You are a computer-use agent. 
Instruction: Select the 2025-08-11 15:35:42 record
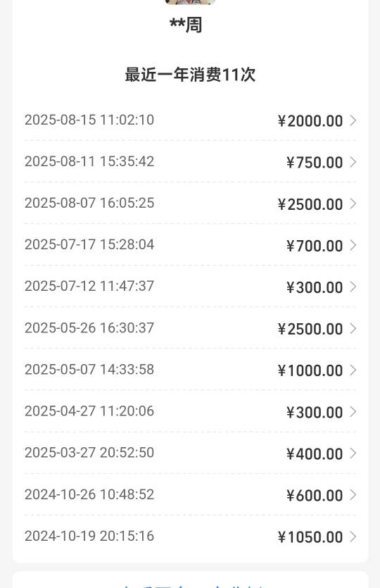(190, 162)
